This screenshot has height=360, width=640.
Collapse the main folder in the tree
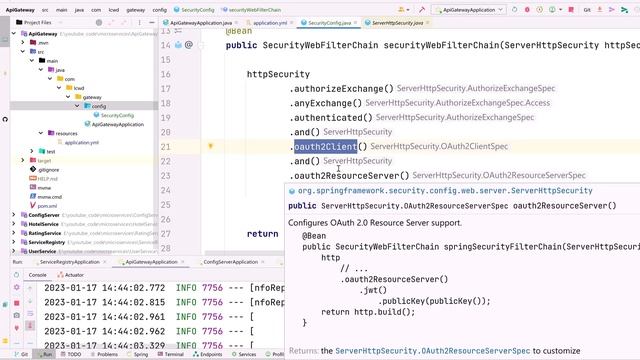point(32,60)
